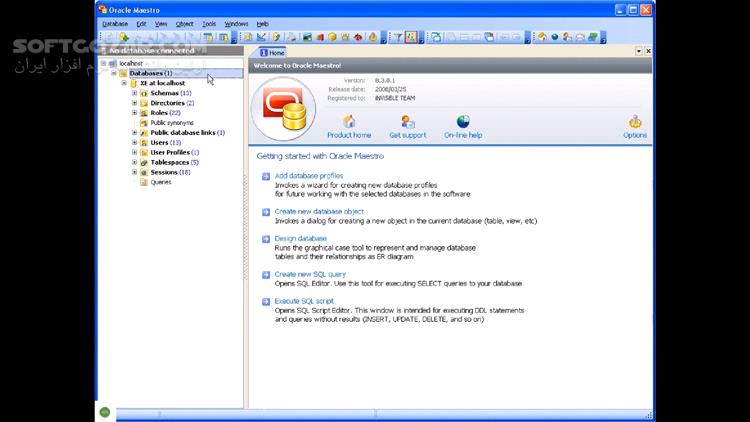Click the red bar chart toolbar icon
The width and height of the screenshot is (750, 422).
point(320,37)
